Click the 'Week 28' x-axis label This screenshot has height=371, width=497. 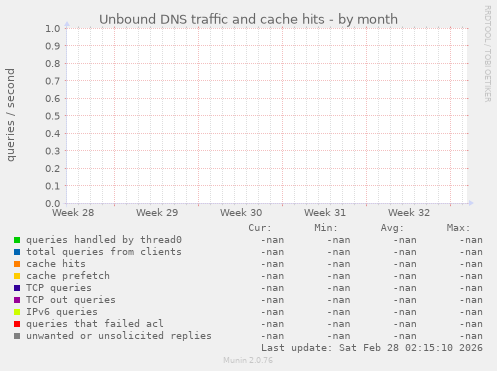coord(73,213)
